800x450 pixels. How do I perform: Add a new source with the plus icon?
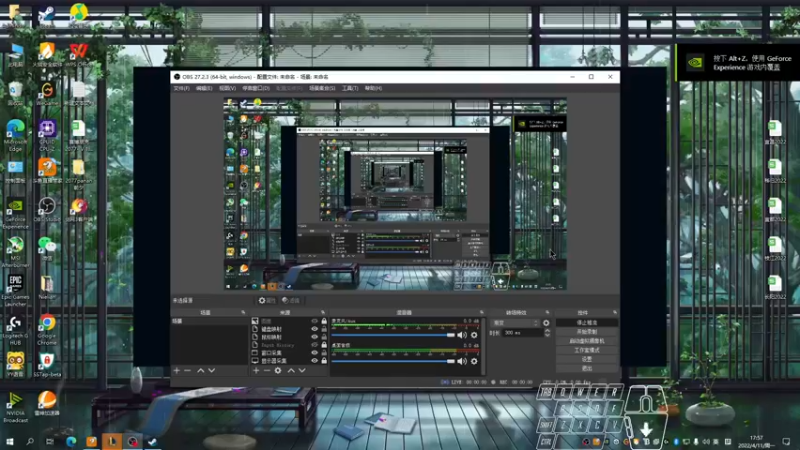click(256, 370)
